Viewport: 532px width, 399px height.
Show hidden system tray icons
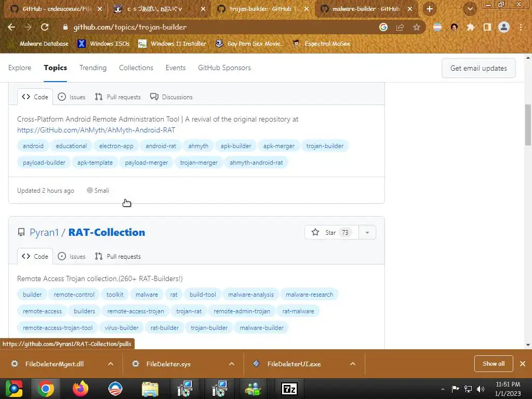point(443,389)
